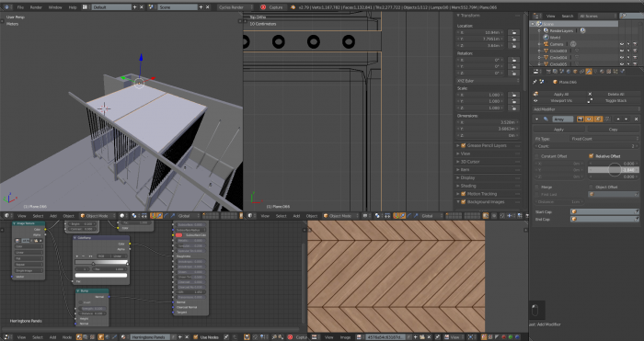Open the Physics tab in properties
The image size is (644, 341).
[x=622, y=72]
